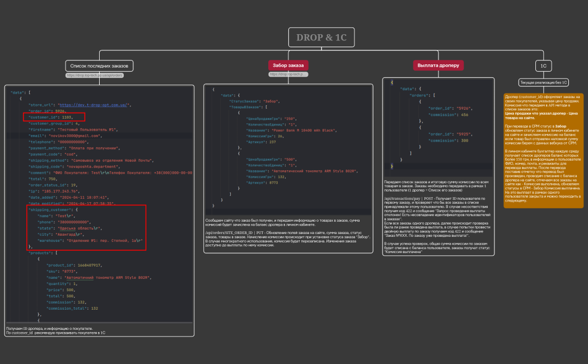
Task: Click the products array line in JSON
Action: (x=42, y=253)
